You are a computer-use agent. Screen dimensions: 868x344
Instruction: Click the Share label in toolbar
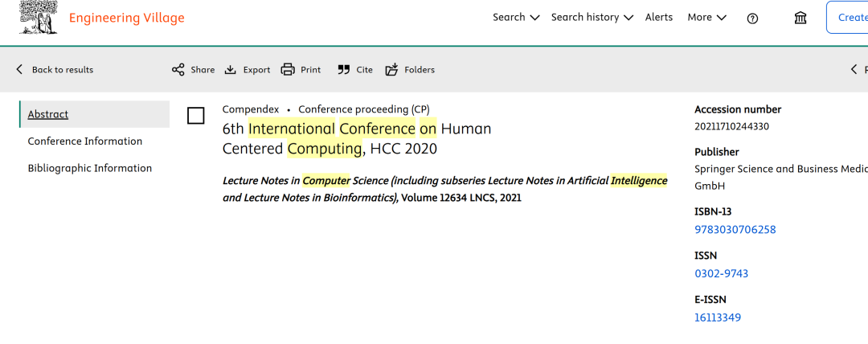point(203,70)
